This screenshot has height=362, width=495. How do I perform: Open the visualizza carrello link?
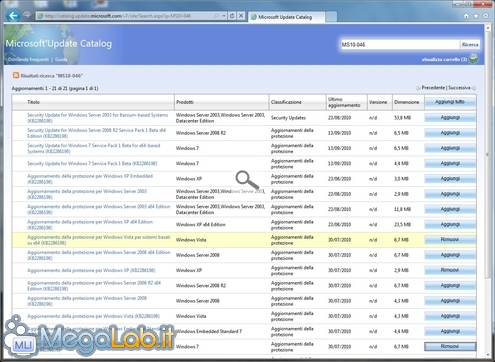click(x=444, y=59)
